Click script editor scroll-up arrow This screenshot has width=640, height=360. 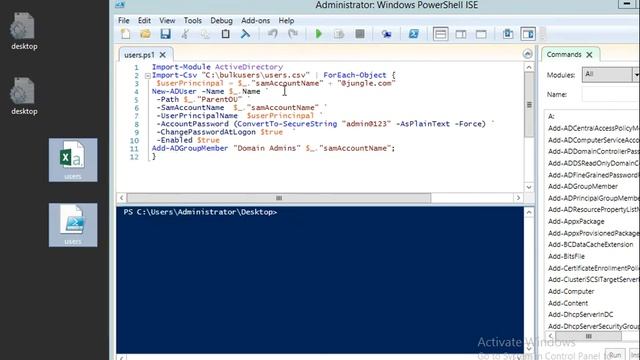(x=529, y=67)
